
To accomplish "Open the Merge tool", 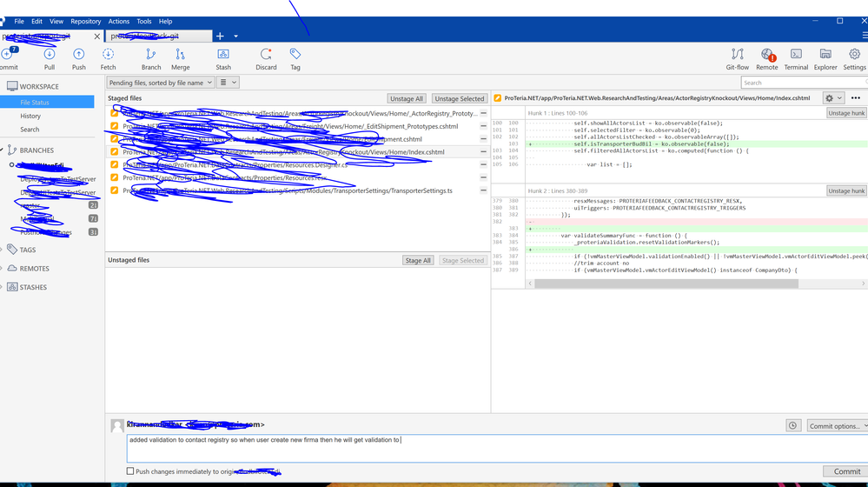I will click(180, 59).
